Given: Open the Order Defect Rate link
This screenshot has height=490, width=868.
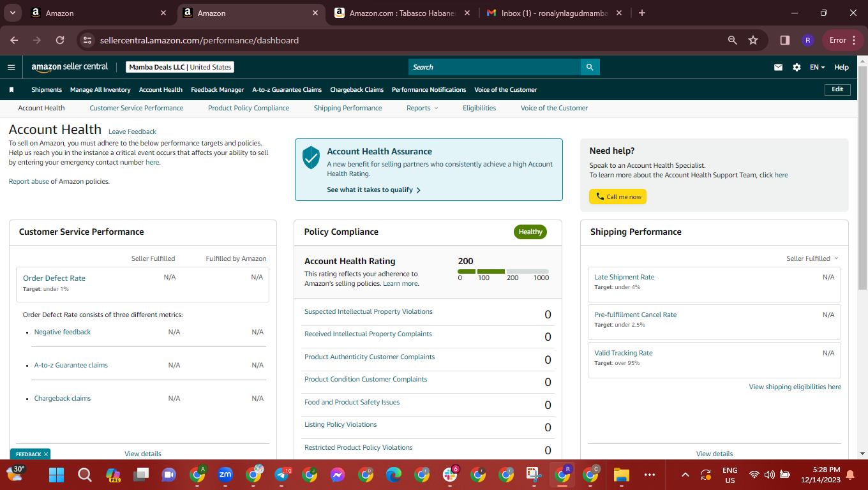Looking at the screenshot, I should tap(54, 278).
